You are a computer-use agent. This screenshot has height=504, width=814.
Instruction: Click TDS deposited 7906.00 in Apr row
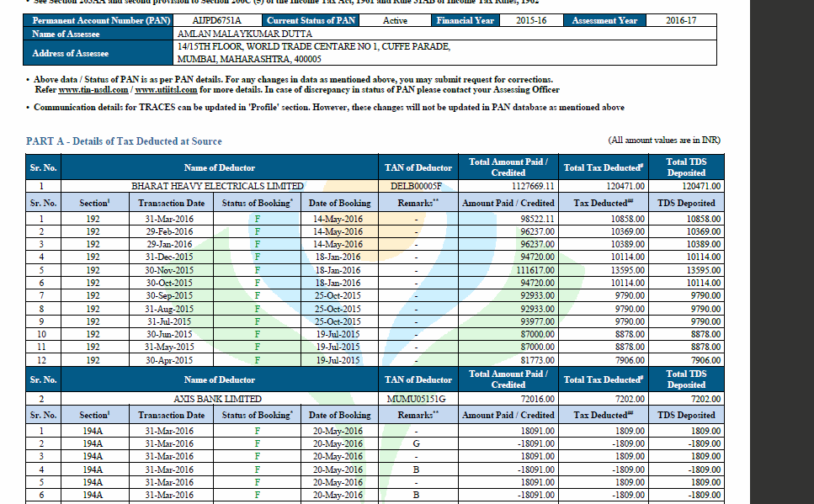pos(705,360)
